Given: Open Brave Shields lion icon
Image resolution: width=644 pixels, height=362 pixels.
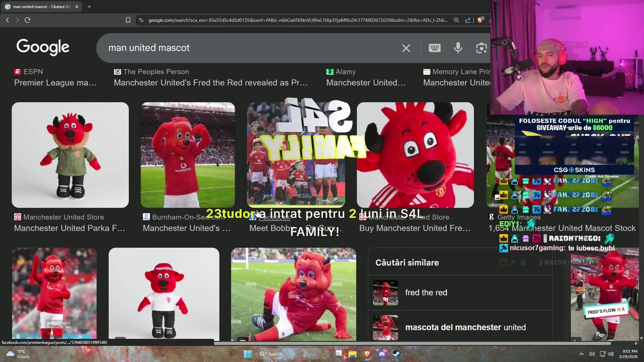Looking at the screenshot, I should [480, 20].
